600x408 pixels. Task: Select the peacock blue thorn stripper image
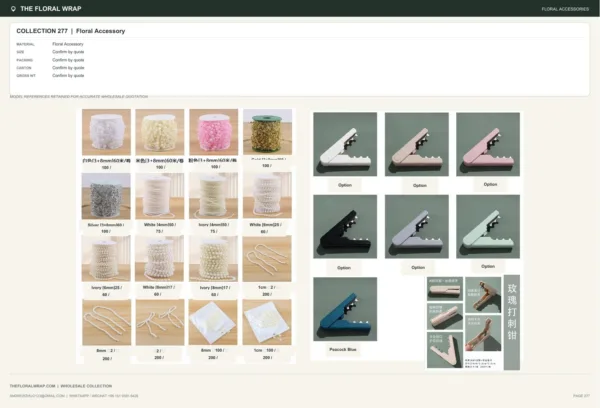coord(345,309)
